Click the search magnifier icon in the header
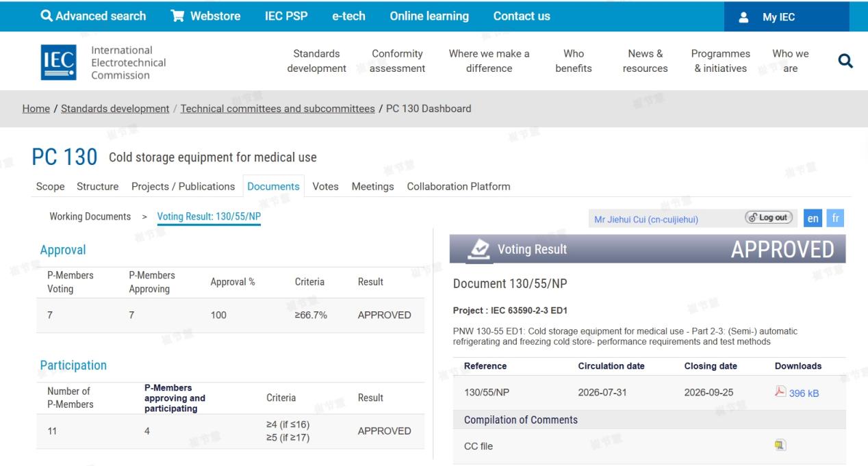 (x=845, y=62)
